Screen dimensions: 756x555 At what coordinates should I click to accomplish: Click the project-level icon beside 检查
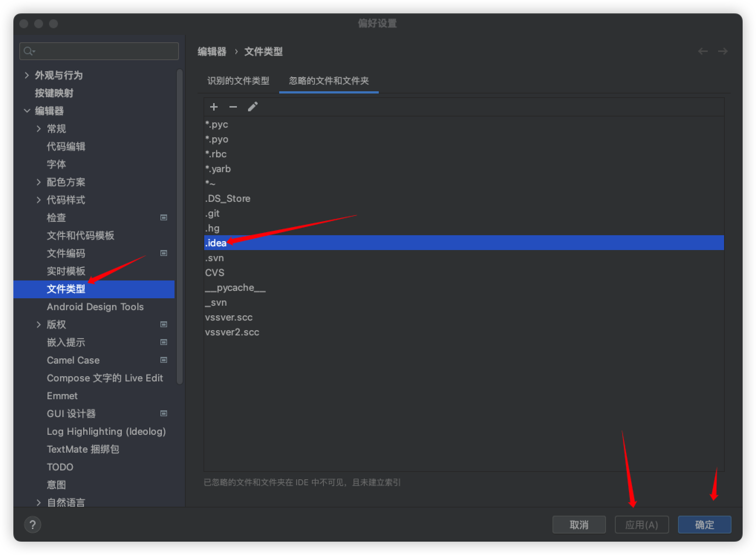point(163,218)
